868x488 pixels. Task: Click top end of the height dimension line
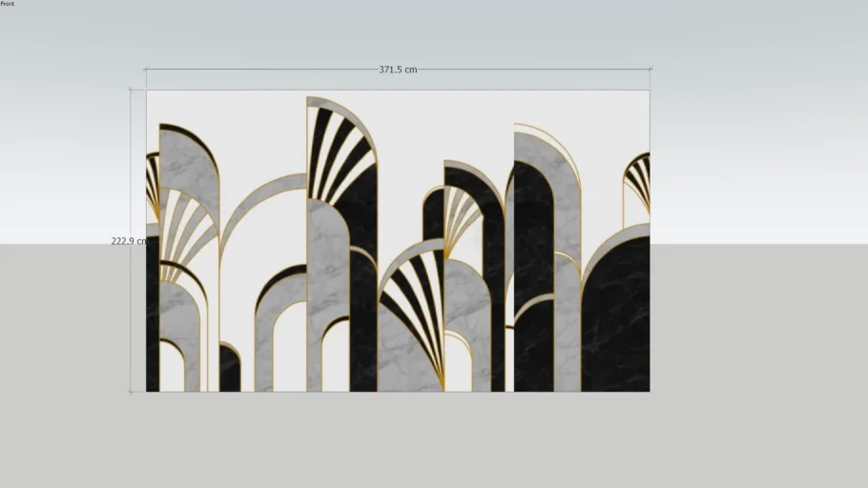(131, 91)
